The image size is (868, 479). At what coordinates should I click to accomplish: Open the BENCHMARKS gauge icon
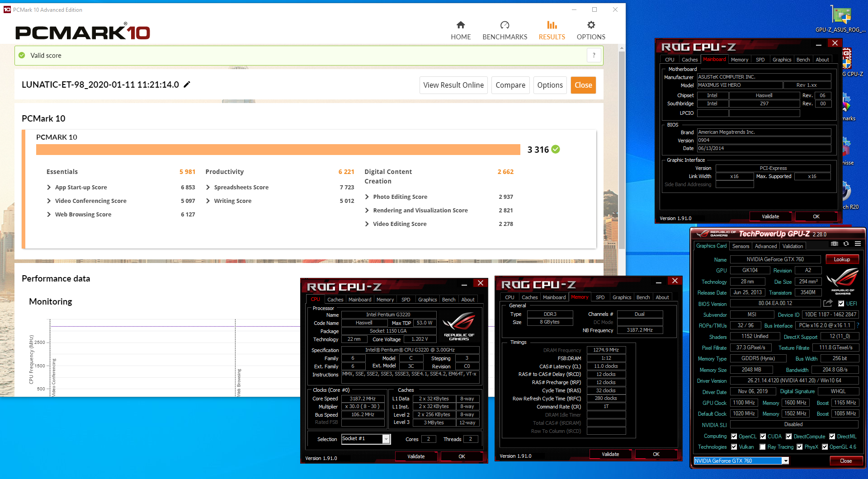(505, 25)
